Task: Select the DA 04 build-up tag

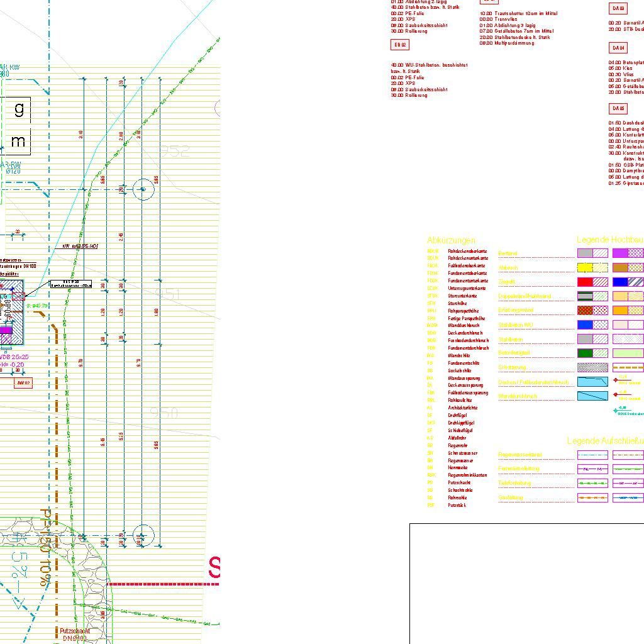Action: tap(618, 48)
